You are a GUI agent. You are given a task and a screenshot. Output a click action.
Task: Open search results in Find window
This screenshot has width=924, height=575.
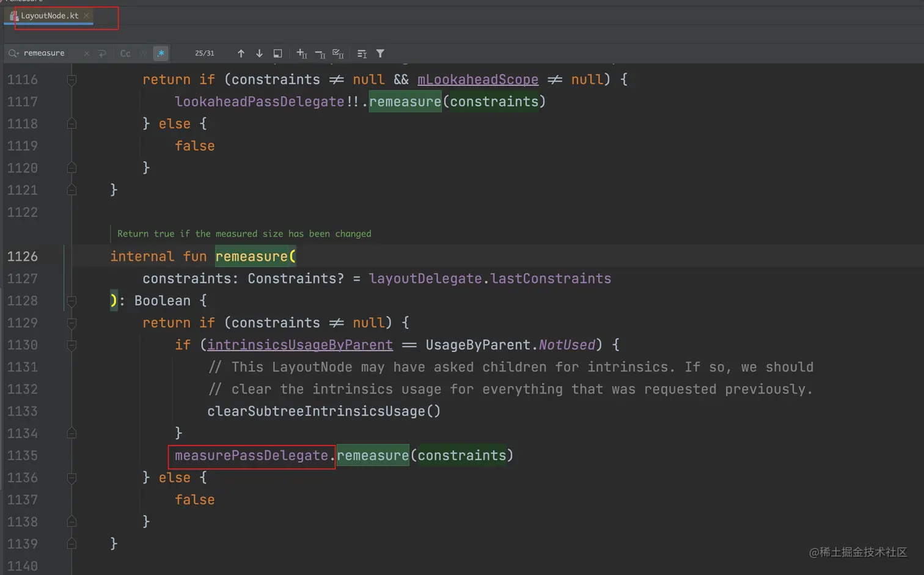[x=277, y=53]
